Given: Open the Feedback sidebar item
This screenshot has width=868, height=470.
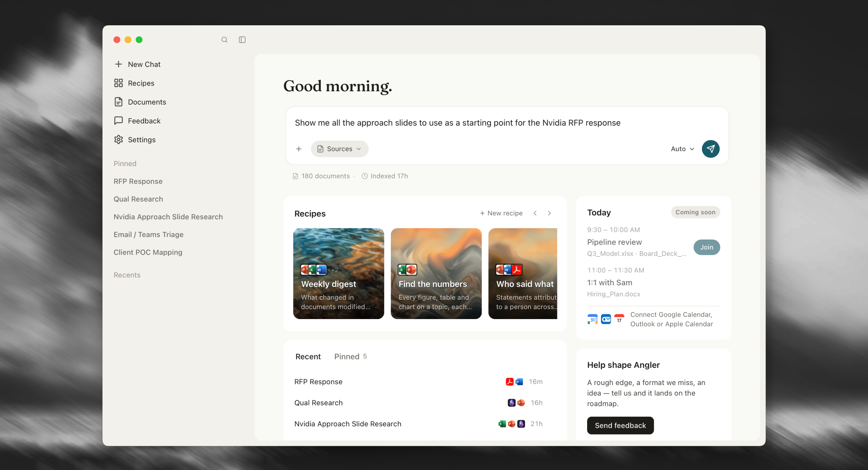Looking at the screenshot, I should tap(137, 121).
